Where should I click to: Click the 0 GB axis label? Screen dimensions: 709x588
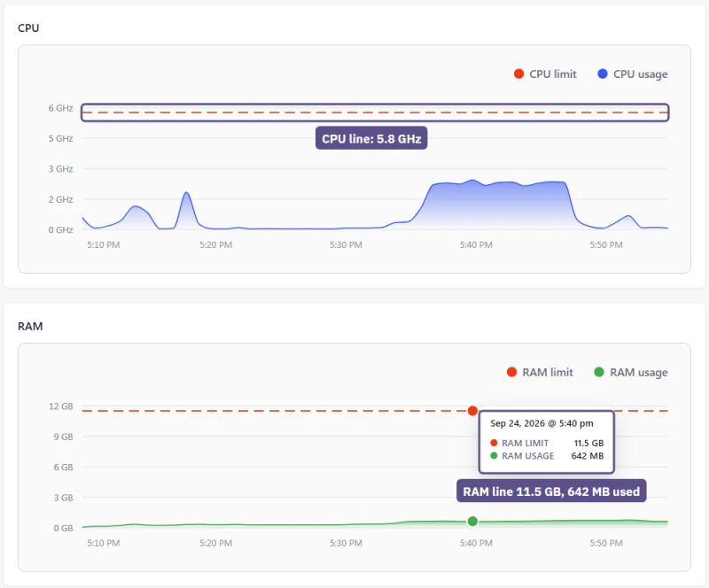pyautogui.click(x=63, y=528)
